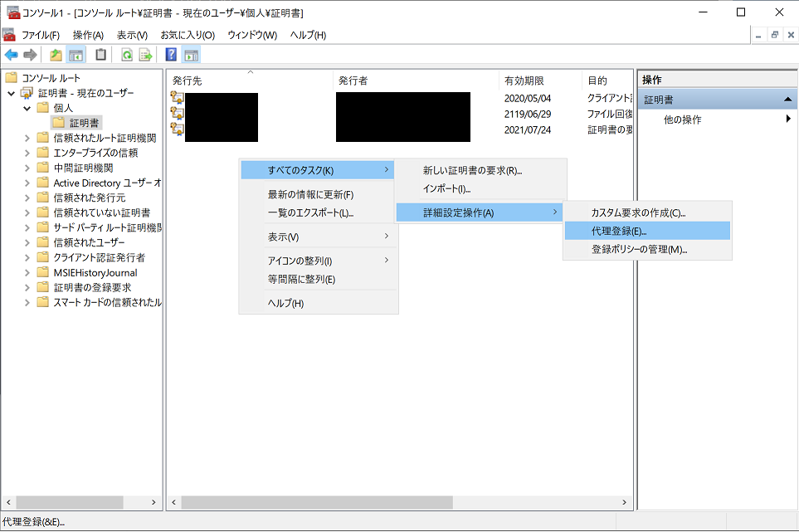Open the 操作(A) menu in menu bar

88,35
